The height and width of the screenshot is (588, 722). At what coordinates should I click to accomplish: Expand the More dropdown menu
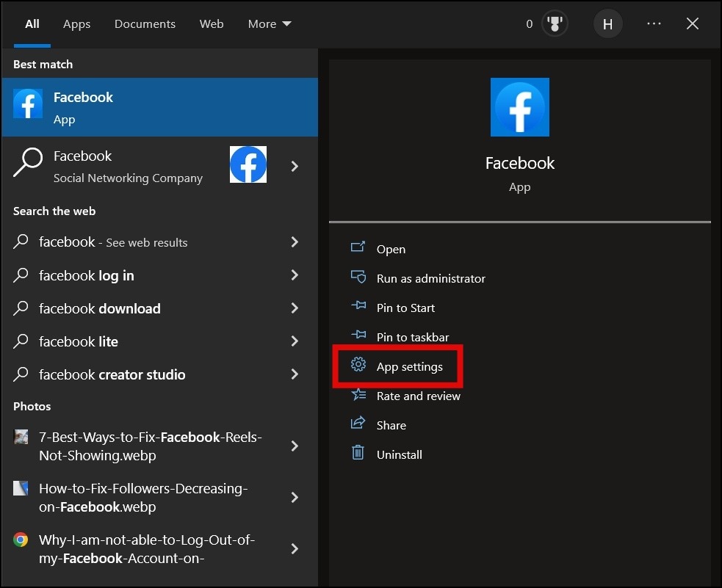[x=269, y=23]
